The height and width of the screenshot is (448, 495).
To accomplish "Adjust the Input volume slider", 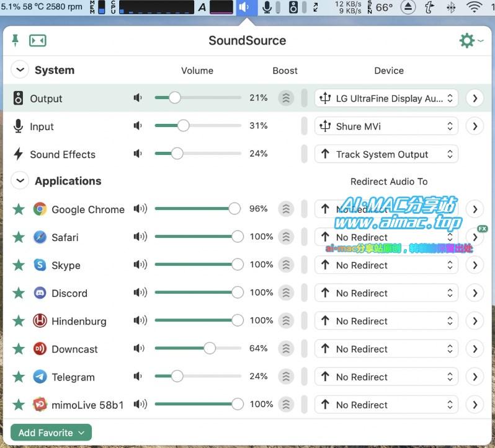I will [198, 126].
